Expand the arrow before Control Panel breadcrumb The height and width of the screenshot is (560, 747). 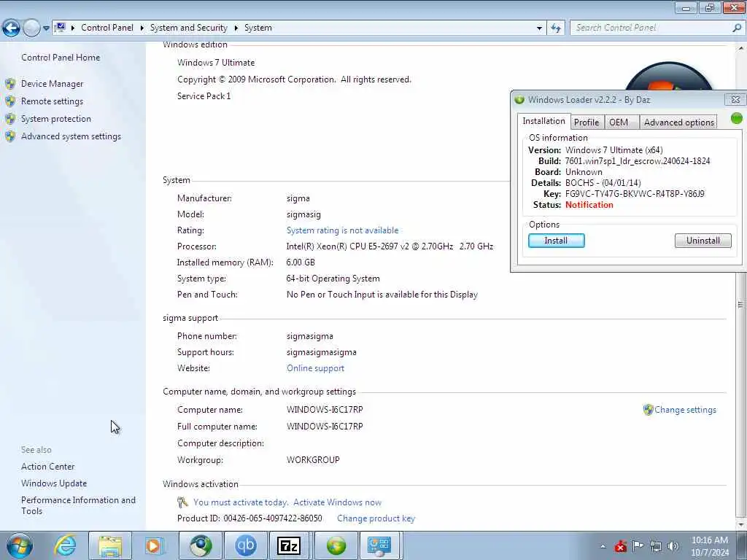pos(73,28)
